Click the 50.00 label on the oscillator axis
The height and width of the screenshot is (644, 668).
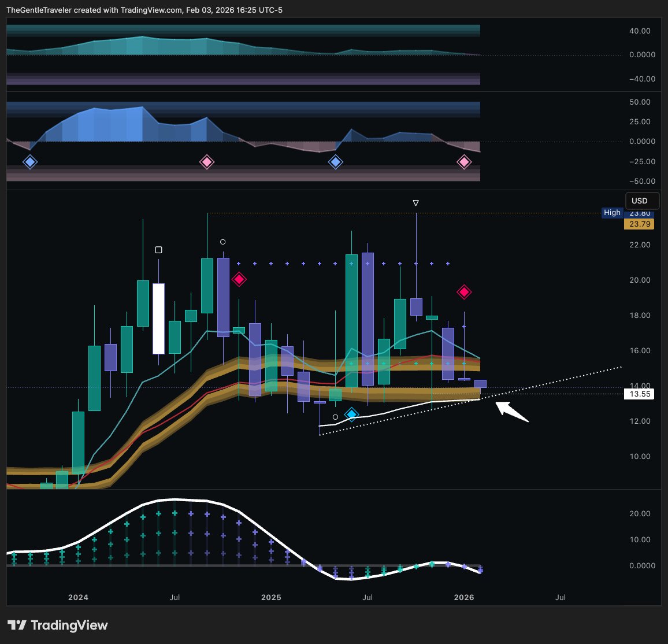(640, 102)
